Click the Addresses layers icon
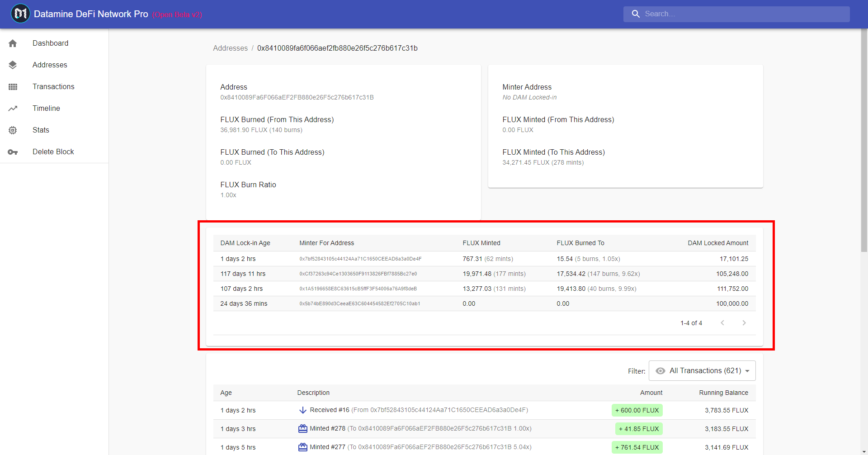Image resolution: width=868 pixels, height=455 pixels. coord(13,65)
